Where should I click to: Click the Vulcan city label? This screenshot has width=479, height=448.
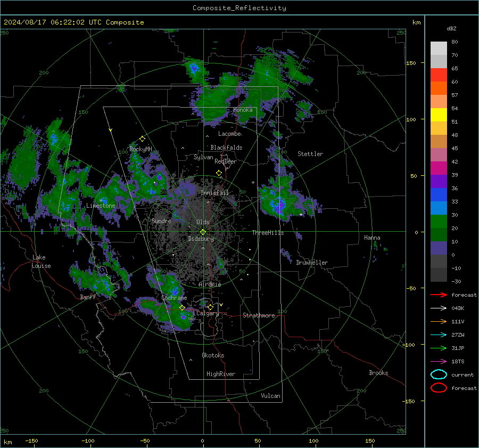270,396
